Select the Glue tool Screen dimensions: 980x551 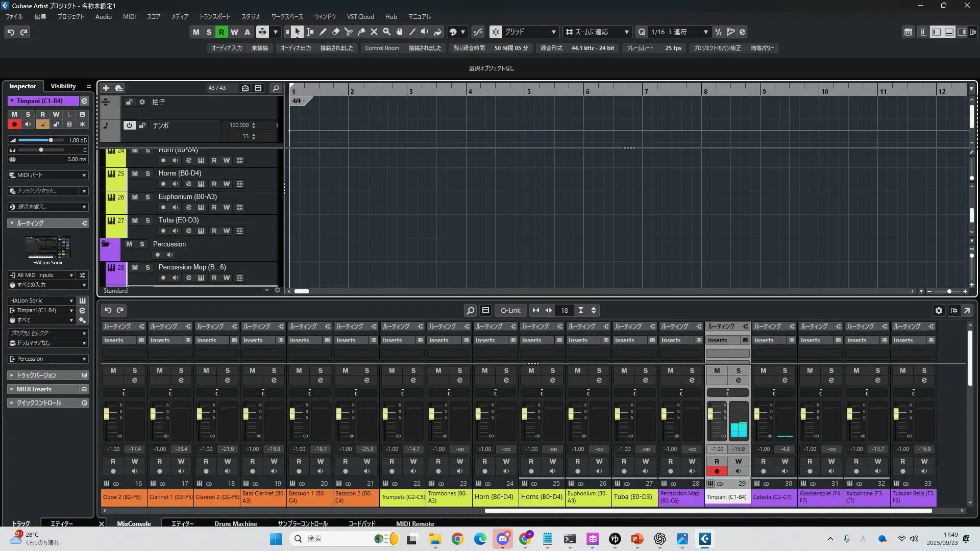(361, 32)
